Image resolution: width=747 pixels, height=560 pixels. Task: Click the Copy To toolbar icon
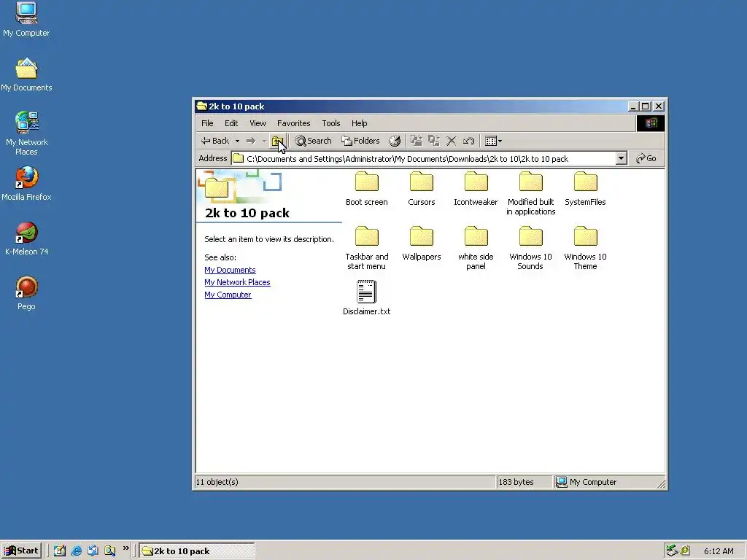433,141
